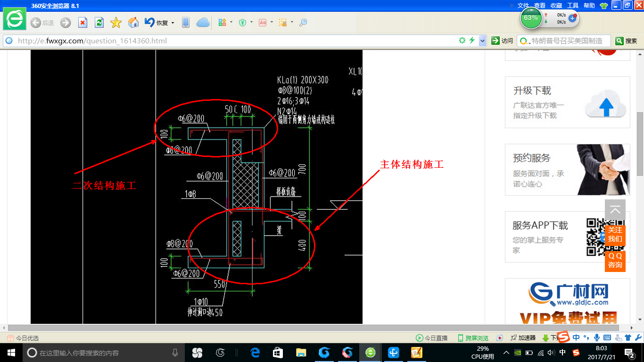The image size is (644, 362).
Task: Open the 升级下载 upgrade download card
Action: [568, 102]
